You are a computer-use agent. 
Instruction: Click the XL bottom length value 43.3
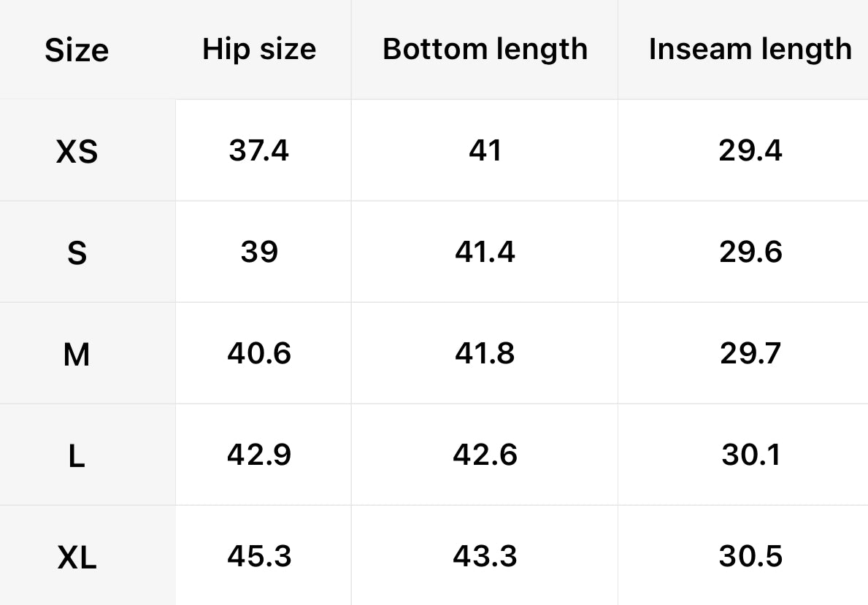(484, 556)
